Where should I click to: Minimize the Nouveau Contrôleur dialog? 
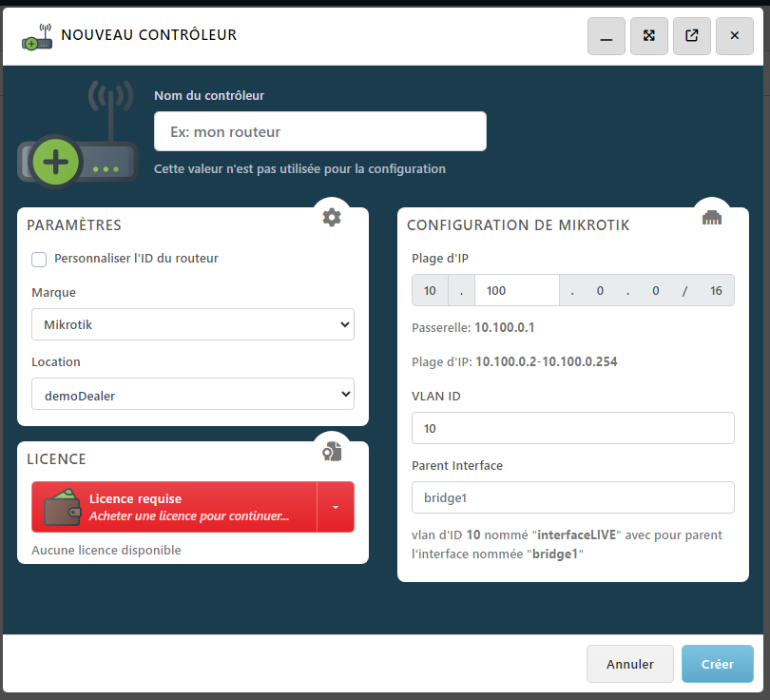click(606, 36)
